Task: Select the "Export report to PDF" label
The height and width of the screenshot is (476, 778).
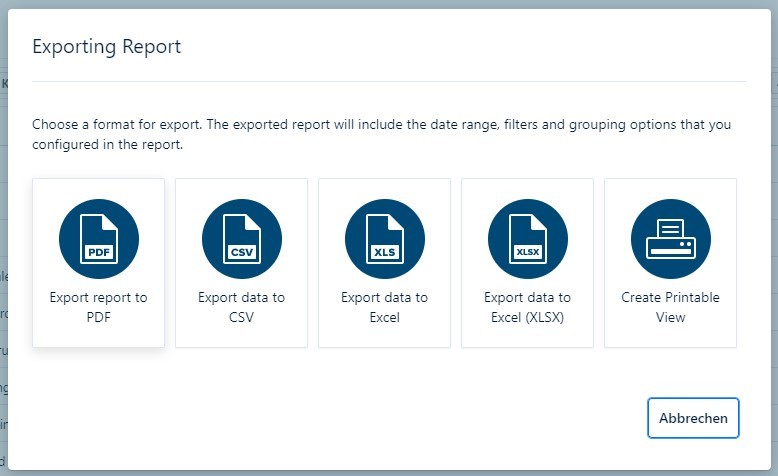Action: pos(99,307)
